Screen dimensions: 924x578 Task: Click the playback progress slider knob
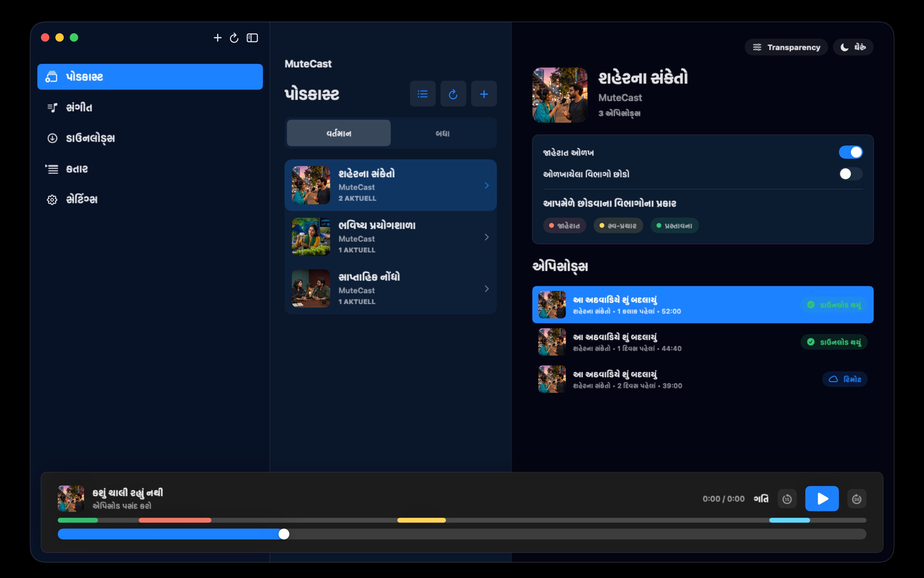pyautogui.click(x=284, y=534)
